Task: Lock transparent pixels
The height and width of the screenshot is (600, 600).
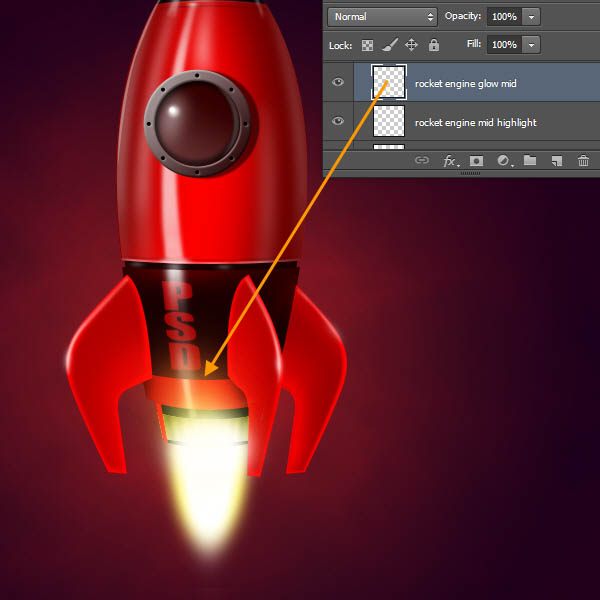Action: (x=367, y=45)
